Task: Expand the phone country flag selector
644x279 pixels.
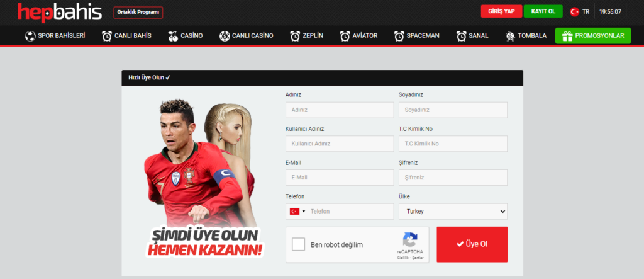Action: (x=297, y=212)
